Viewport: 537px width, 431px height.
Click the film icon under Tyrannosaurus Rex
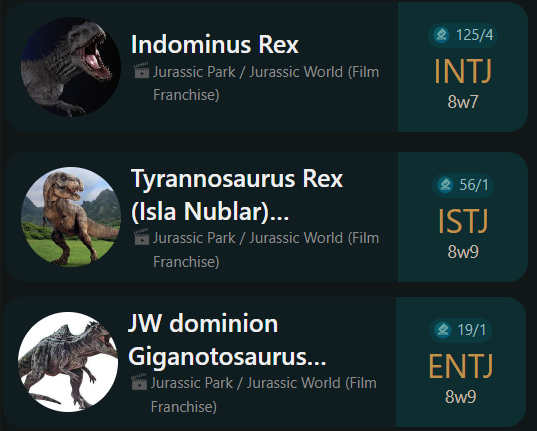point(141,237)
